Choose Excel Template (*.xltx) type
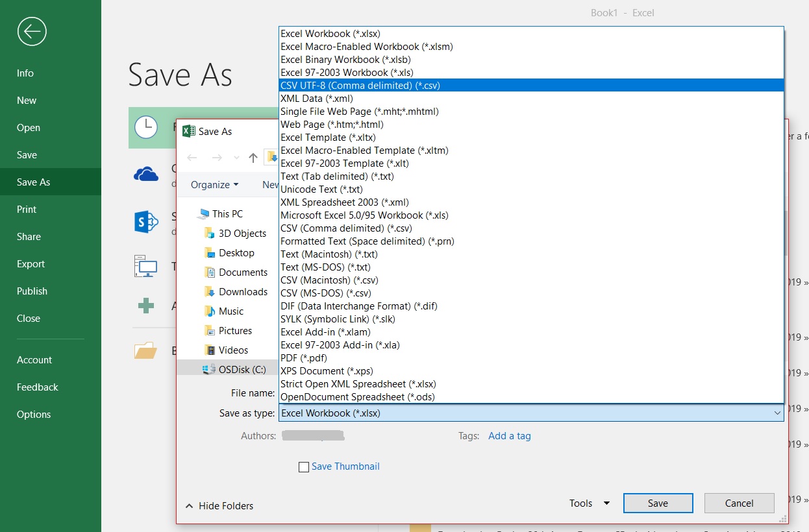Screen dimensions: 809x532 [531, 137]
